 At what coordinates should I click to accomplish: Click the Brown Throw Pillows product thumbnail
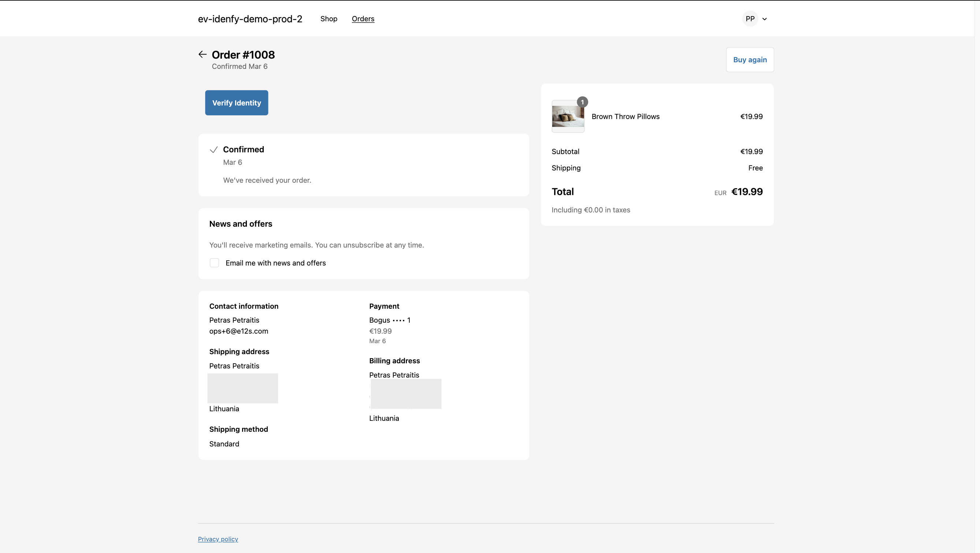click(x=568, y=116)
